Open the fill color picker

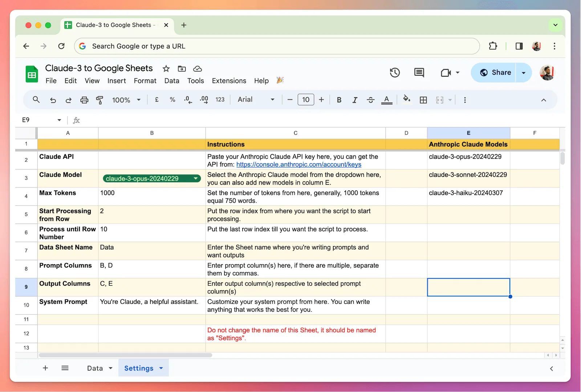coord(407,99)
